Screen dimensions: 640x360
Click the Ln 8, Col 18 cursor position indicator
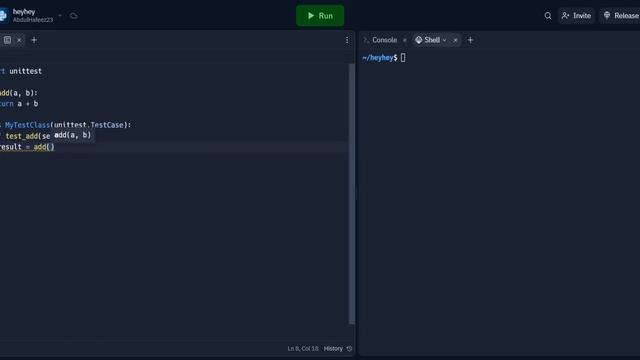pyautogui.click(x=302, y=349)
